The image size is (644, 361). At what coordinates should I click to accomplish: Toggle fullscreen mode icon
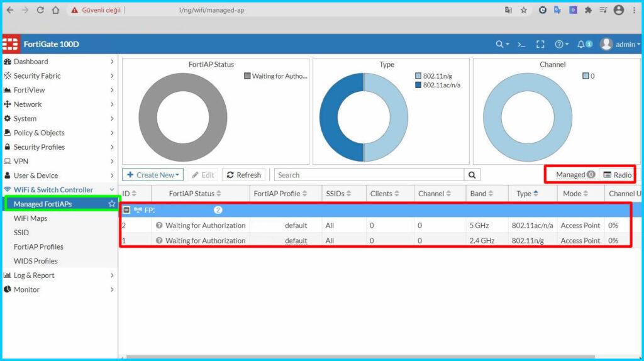(x=540, y=45)
